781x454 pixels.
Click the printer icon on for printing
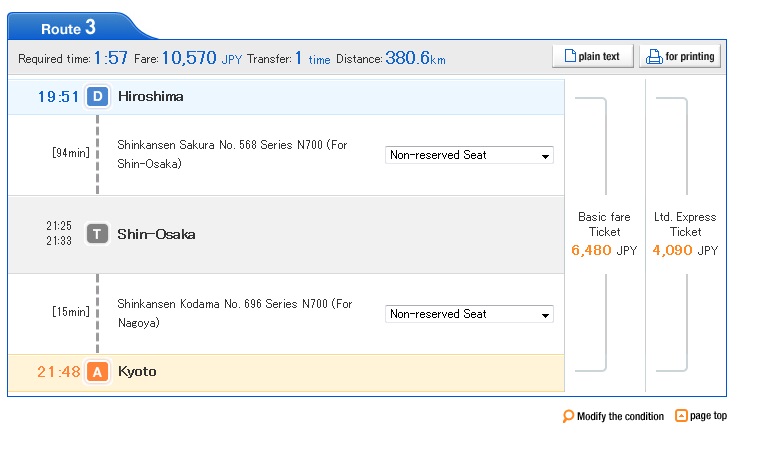tap(654, 57)
